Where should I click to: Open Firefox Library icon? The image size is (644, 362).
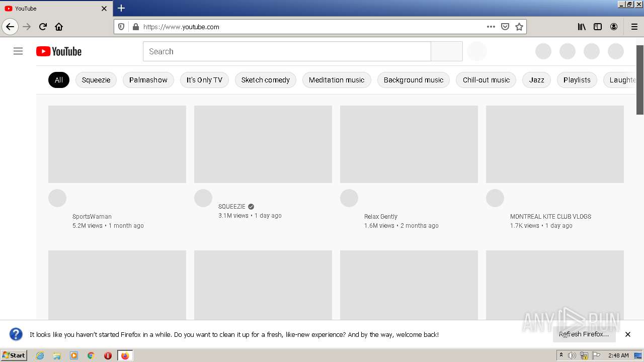point(582,27)
